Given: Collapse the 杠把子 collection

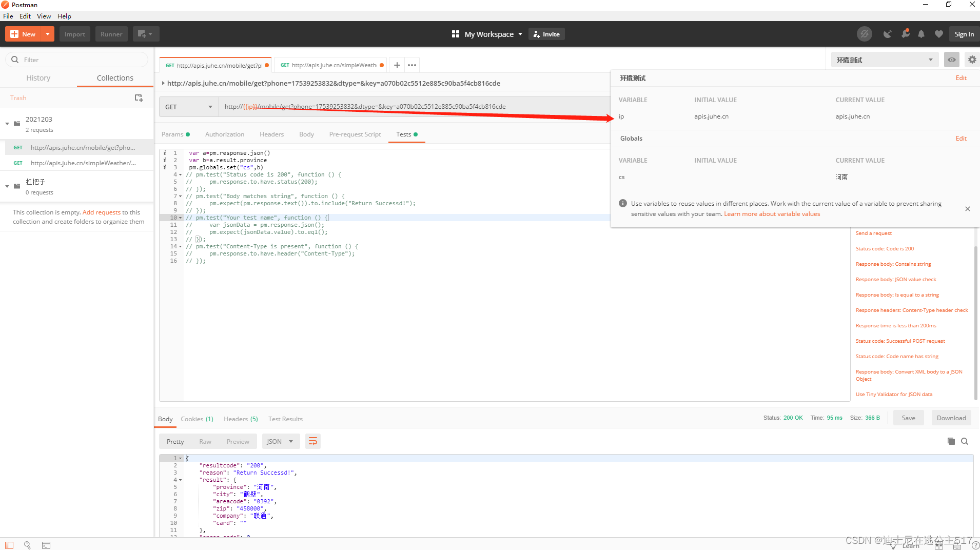Looking at the screenshot, I should [x=7, y=186].
